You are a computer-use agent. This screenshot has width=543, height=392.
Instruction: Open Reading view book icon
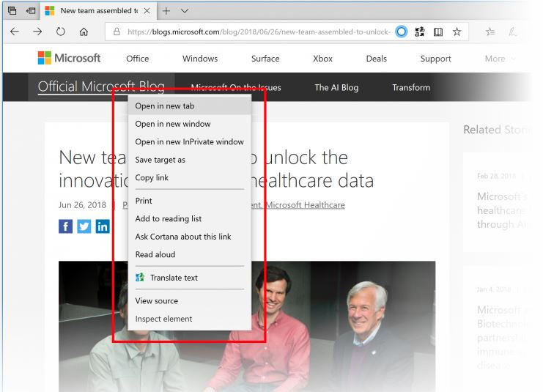tap(438, 32)
